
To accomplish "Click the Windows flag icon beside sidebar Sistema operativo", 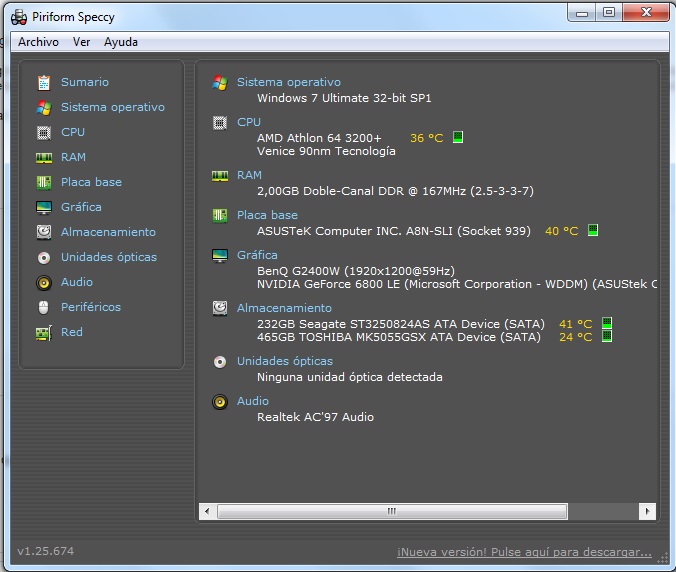I will point(44,107).
